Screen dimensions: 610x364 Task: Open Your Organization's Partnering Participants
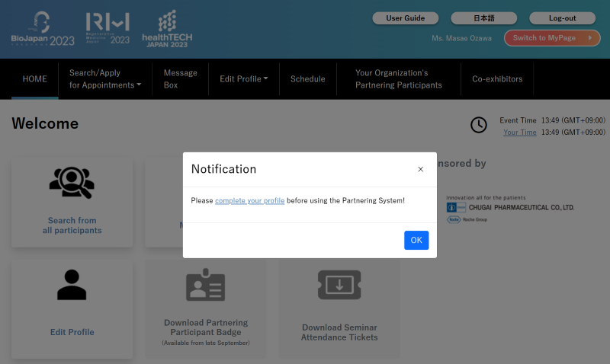pos(398,79)
